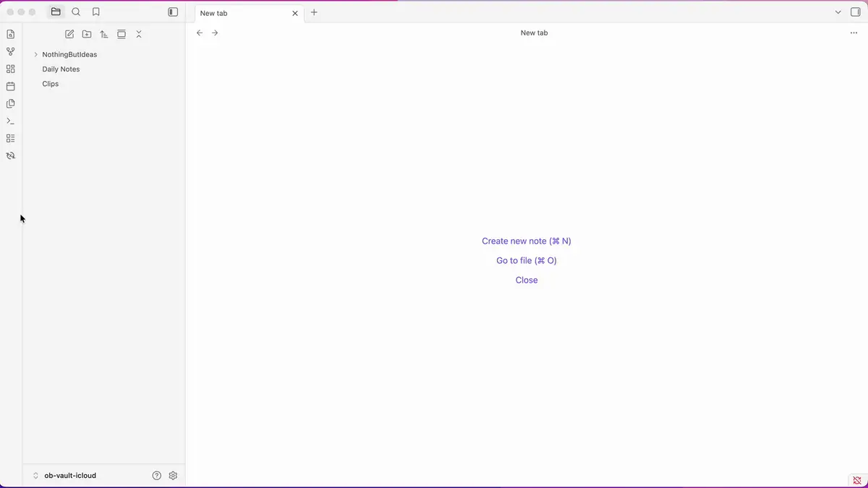Click Go to file link

[x=527, y=260]
